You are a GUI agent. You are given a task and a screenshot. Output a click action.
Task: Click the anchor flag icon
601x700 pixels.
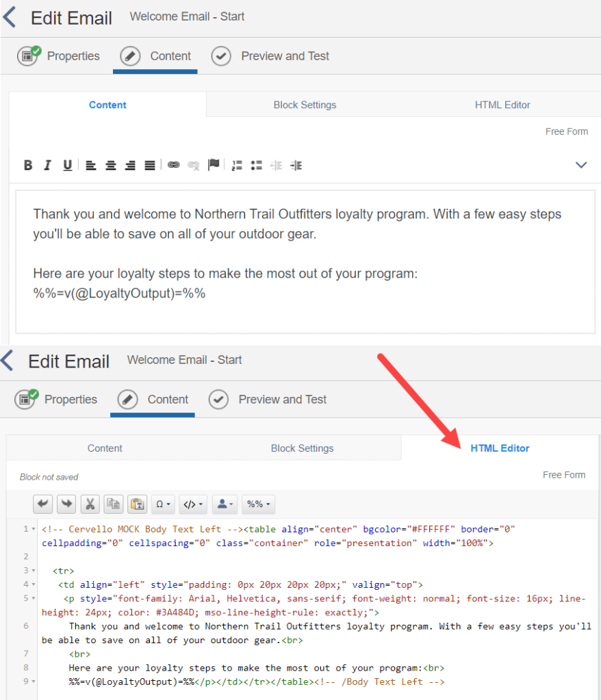tap(214, 165)
